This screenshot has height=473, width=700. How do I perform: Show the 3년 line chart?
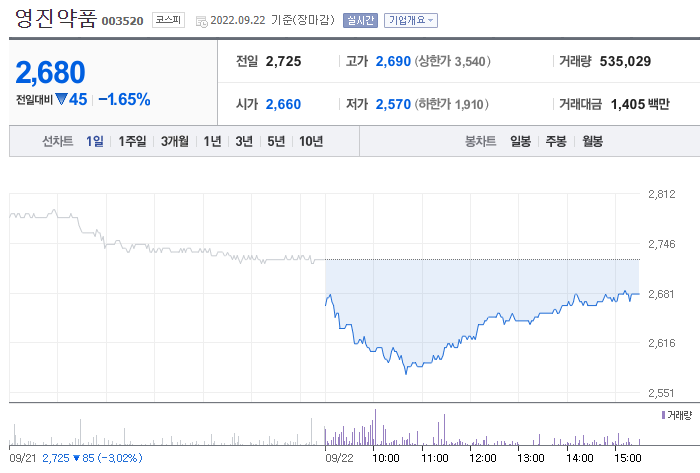tap(244, 141)
